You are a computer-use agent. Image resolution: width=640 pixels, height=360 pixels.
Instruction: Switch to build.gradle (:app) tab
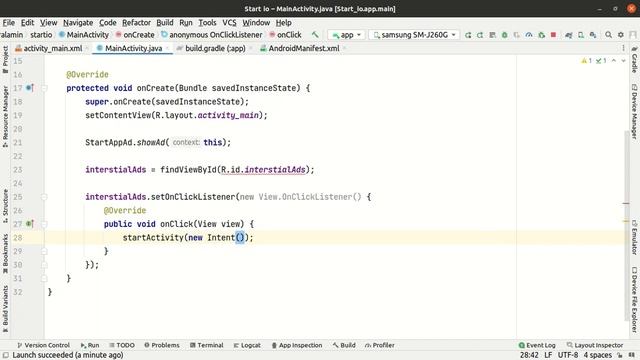click(215, 49)
